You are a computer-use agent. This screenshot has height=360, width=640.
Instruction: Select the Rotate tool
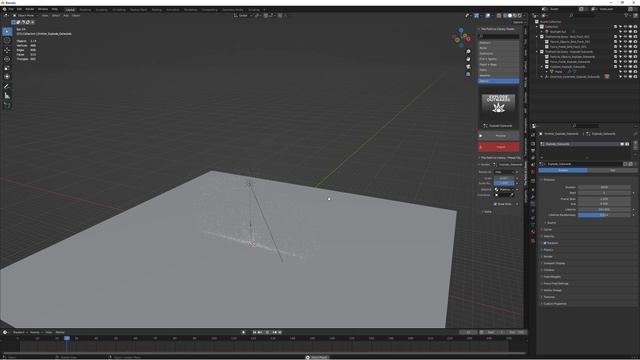(x=7, y=59)
